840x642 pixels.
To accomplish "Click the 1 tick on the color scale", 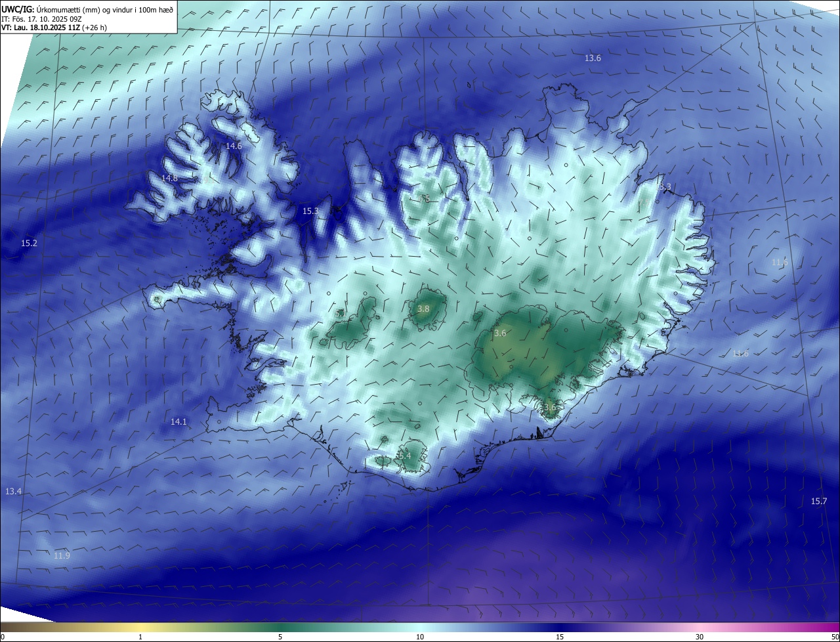I will coord(140,637).
